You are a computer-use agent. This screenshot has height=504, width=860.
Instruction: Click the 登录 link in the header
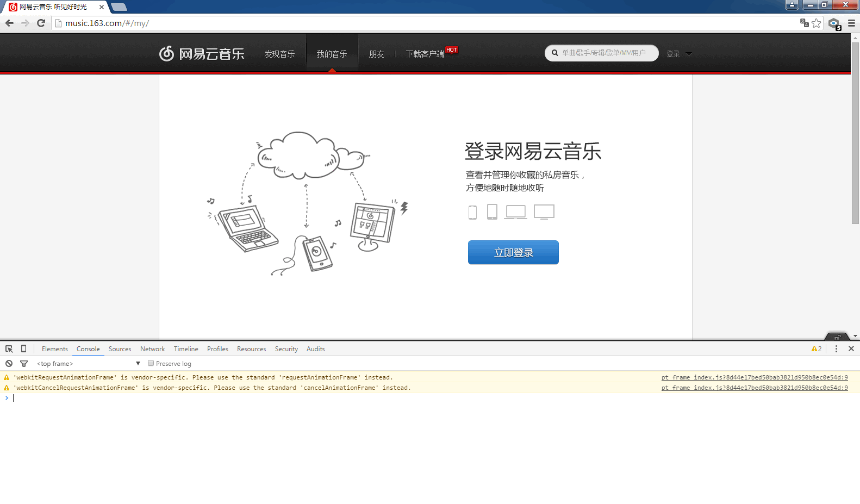click(673, 54)
